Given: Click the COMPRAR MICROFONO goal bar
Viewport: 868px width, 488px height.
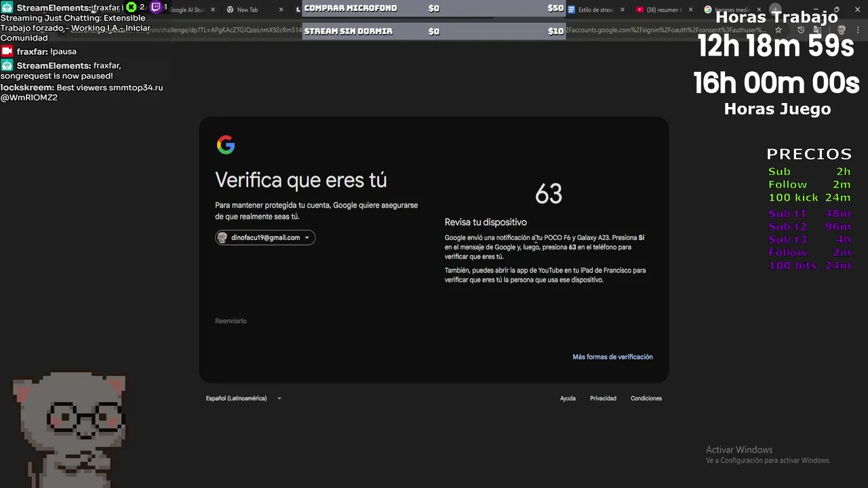Looking at the screenshot, I should click(433, 8).
